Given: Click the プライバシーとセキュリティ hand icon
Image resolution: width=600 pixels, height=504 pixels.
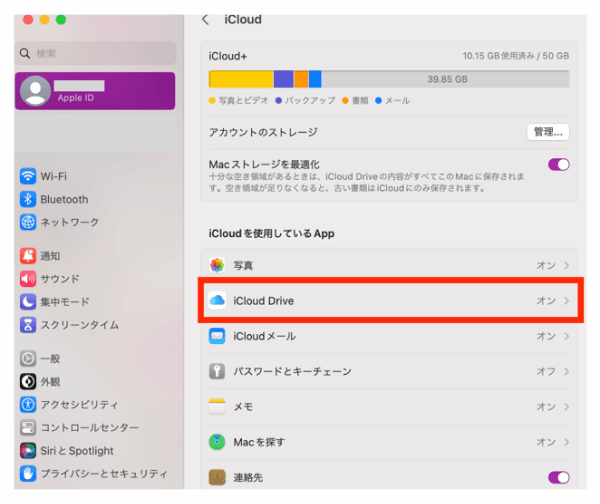Looking at the screenshot, I should 28,473.
